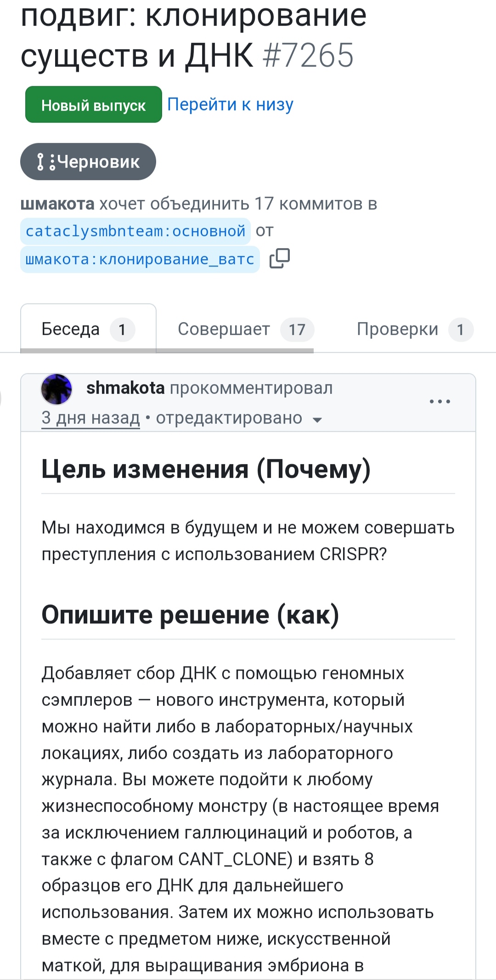
Task: Follow the Перейти к низу link
Action: coord(230,105)
